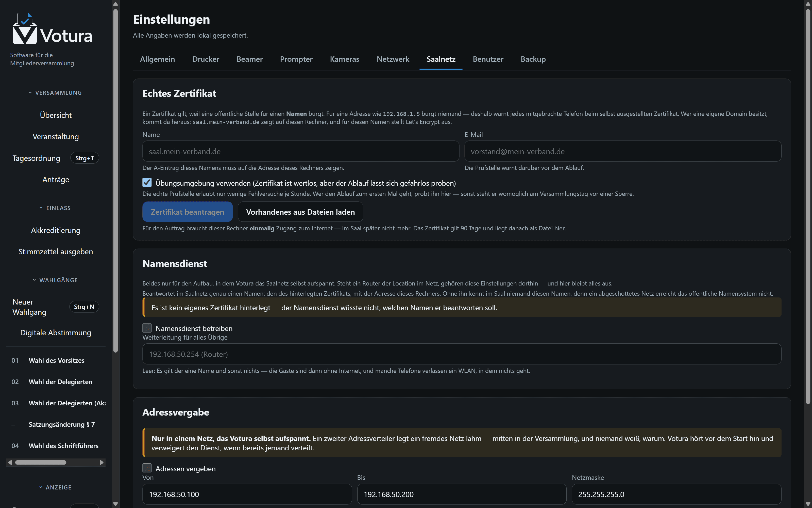Uncheck Übungsumgebung verwenden checkbox
The width and height of the screenshot is (812, 508).
click(147, 182)
